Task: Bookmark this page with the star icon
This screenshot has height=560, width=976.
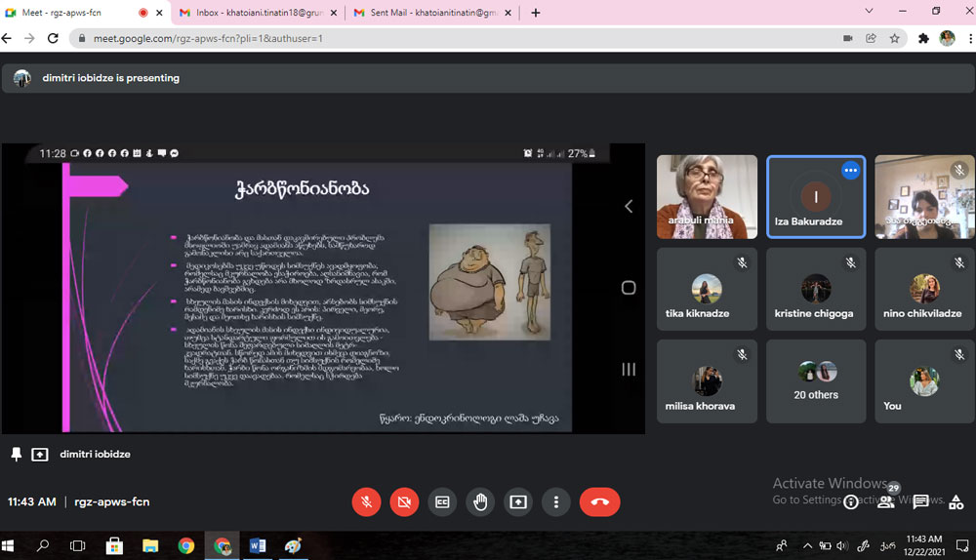Action: pyautogui.click(x=894, y=38)
